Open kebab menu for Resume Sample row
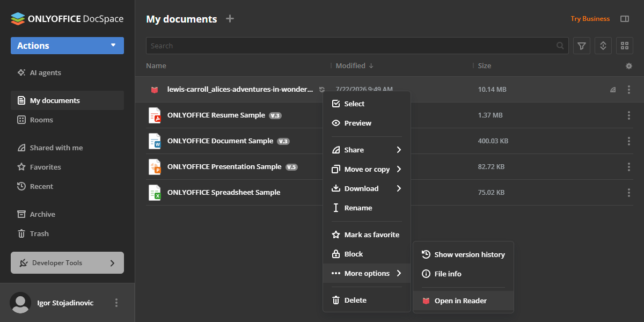 (629, 115)
